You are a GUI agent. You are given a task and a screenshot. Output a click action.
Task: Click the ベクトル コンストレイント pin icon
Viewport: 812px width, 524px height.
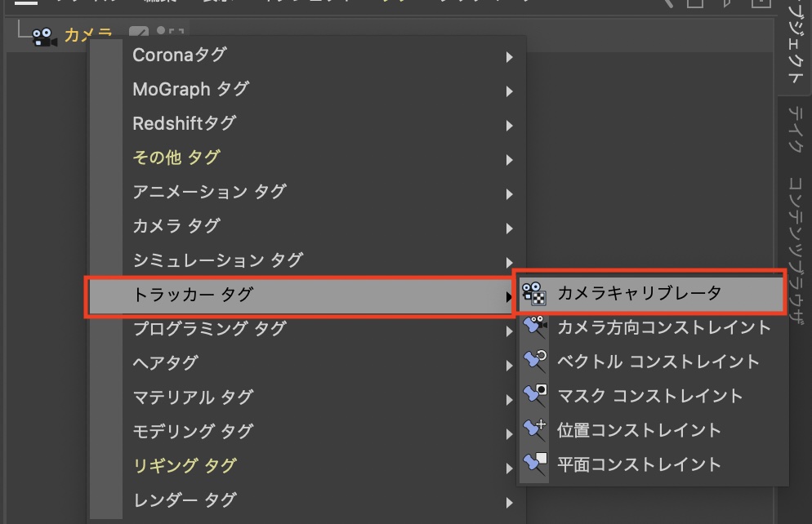click(x=534, y=362)
